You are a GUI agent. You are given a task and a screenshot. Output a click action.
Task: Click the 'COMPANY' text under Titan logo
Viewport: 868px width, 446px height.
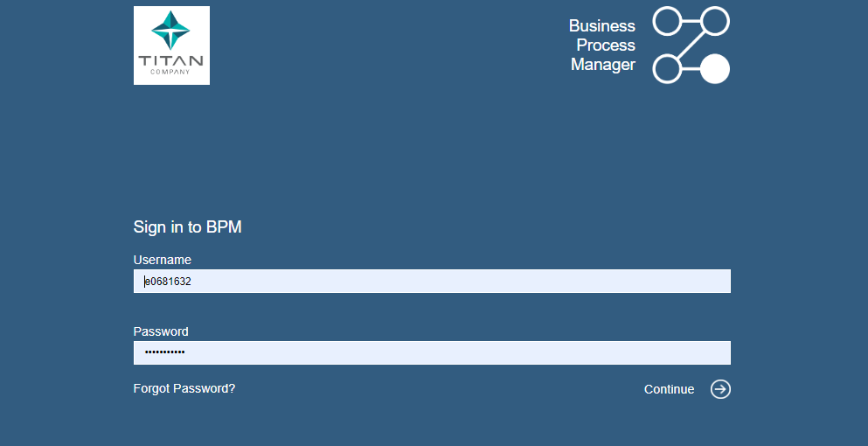click(x=171, y=72)
